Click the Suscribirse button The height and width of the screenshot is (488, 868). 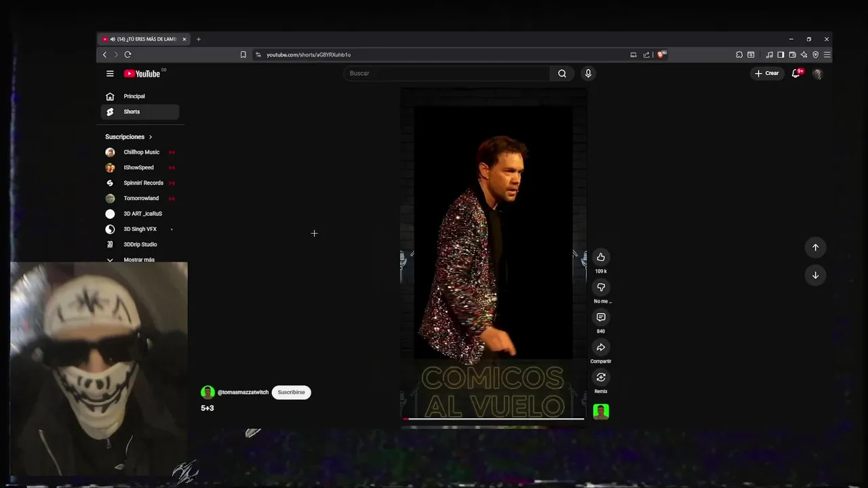coord(291,392)
